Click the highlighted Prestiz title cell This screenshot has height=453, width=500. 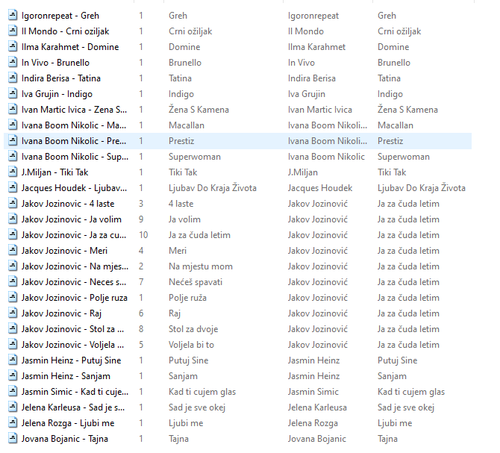(x=181, y=141)
